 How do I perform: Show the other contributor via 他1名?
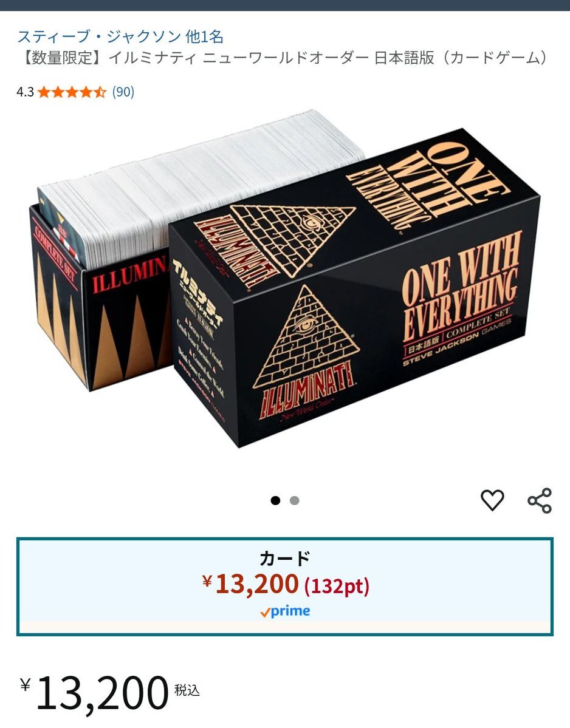pyautogui.click(x=204, y=36)
